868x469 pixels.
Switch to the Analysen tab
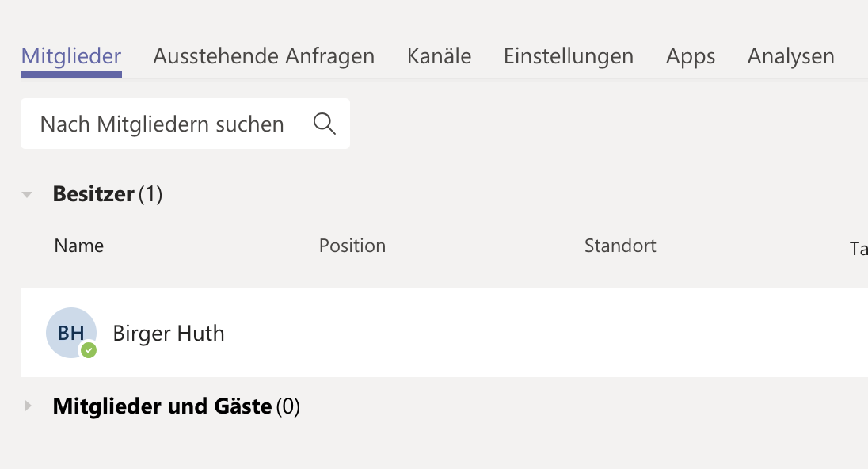[x=790, y=56]
